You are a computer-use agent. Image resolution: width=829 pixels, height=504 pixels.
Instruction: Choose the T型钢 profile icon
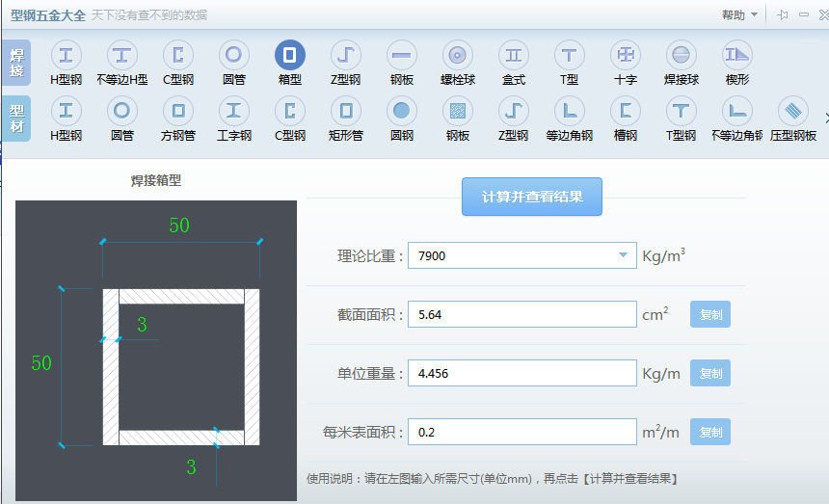pyautogui.click(x=681, y=112)
